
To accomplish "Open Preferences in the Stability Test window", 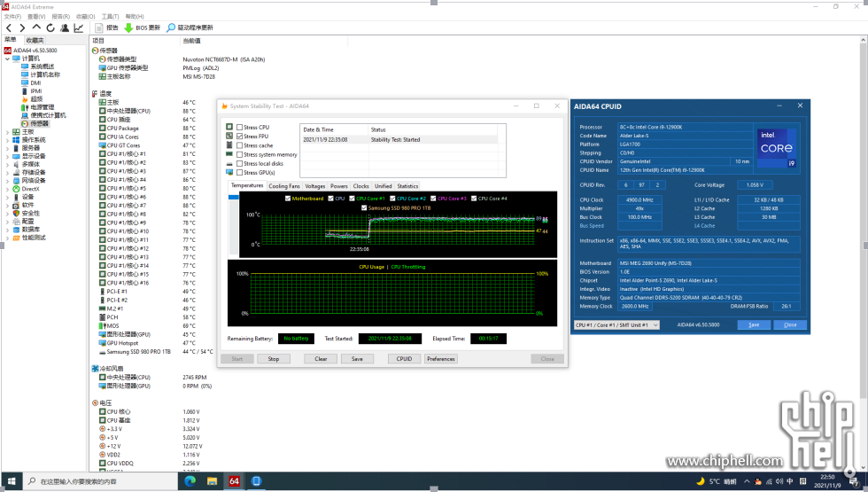I will [x=441, y=359].
